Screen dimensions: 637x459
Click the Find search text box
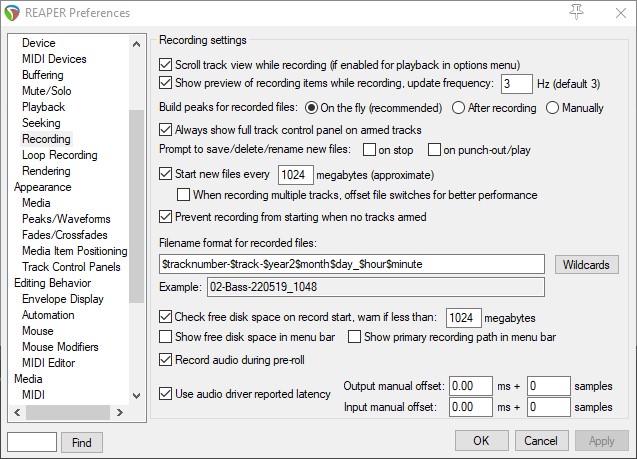(32, 442)
